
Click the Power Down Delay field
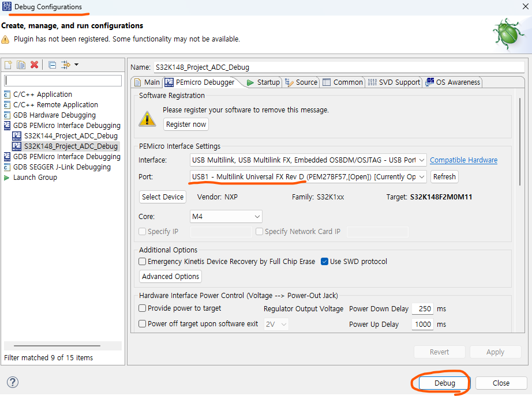423,308
